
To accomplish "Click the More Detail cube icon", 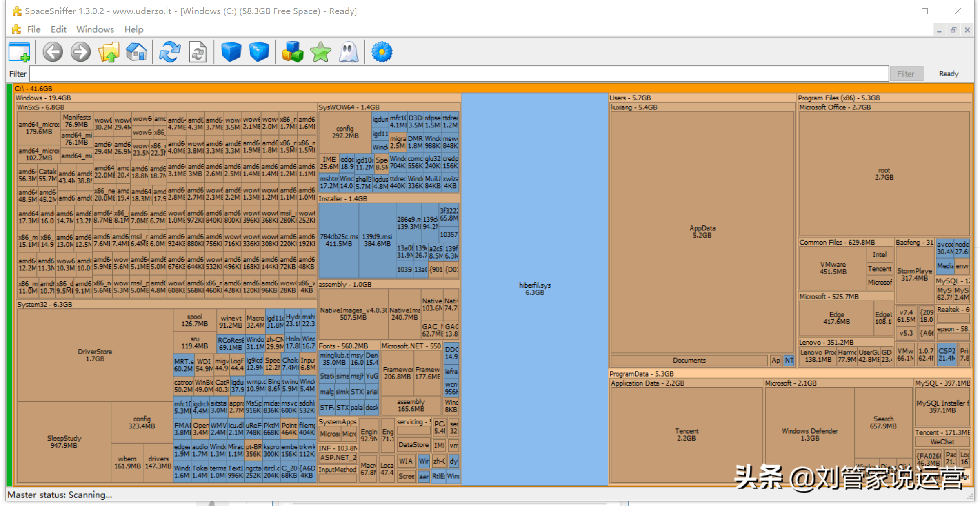I will (259, 52).
